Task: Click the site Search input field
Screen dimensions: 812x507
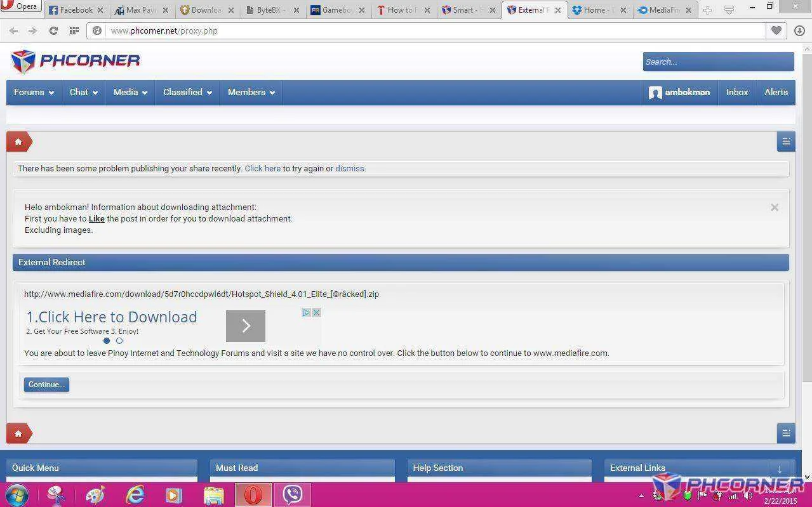Action: pyautogui.click(x=718, y=62)
